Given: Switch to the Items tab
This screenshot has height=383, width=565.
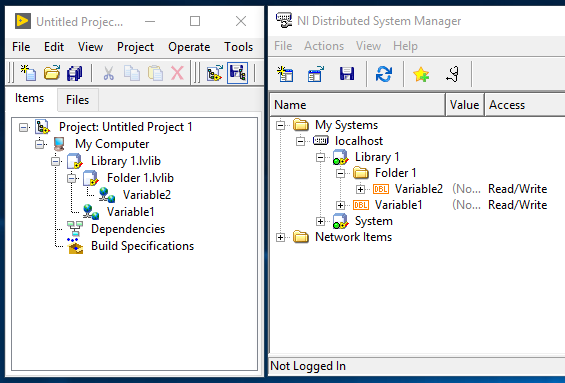Looking at the screenshot, I should [x=30, y=98].
